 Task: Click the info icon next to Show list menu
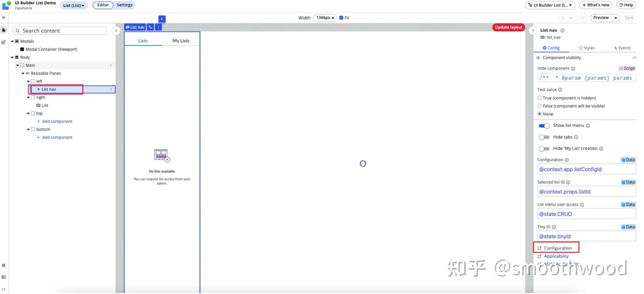click(x=588, y=126)
